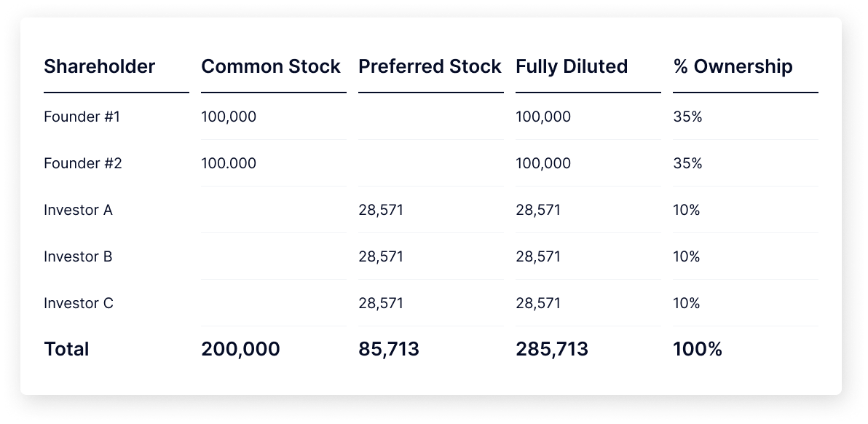Viewport: 868px width, 424px height.
Task: Click the Total row label
Action: [x=66, y=349]
